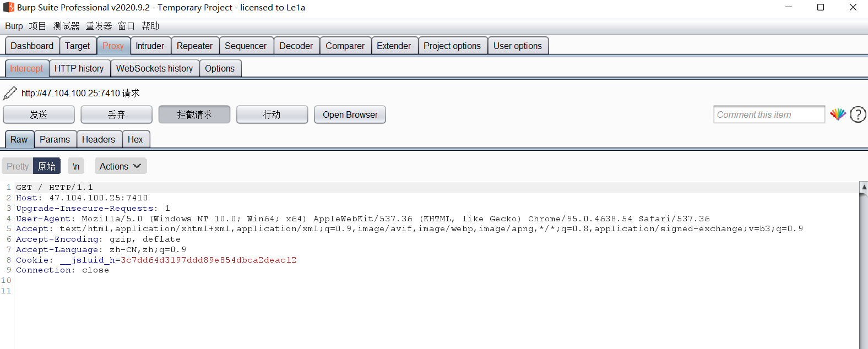868x349 pixels.
Task: Open the help question mark icon
Action: click(x=858, y=114)
